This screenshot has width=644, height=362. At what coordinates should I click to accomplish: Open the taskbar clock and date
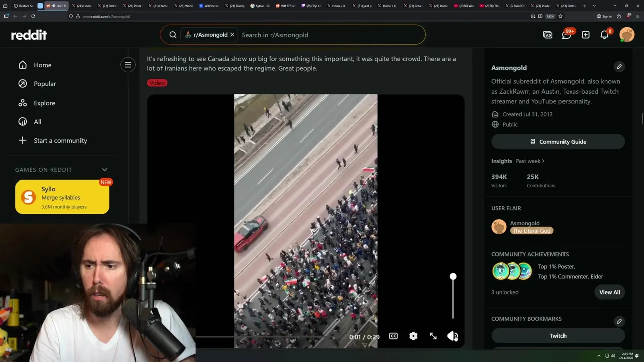(626, 356)
